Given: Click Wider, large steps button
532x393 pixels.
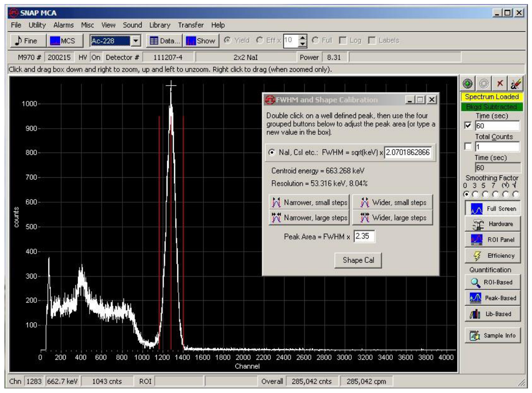Looking at the screenshot, I should click(x=393, y=218).
